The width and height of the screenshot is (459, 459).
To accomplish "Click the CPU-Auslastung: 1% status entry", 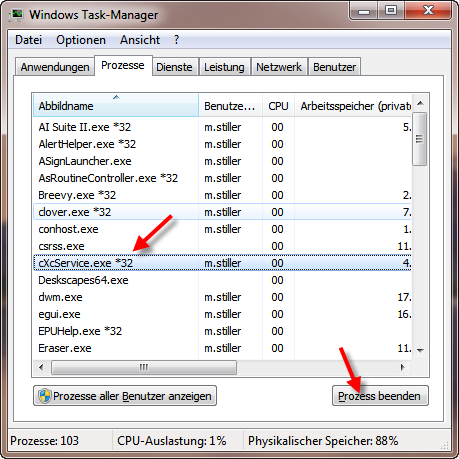I will (172, 441).
